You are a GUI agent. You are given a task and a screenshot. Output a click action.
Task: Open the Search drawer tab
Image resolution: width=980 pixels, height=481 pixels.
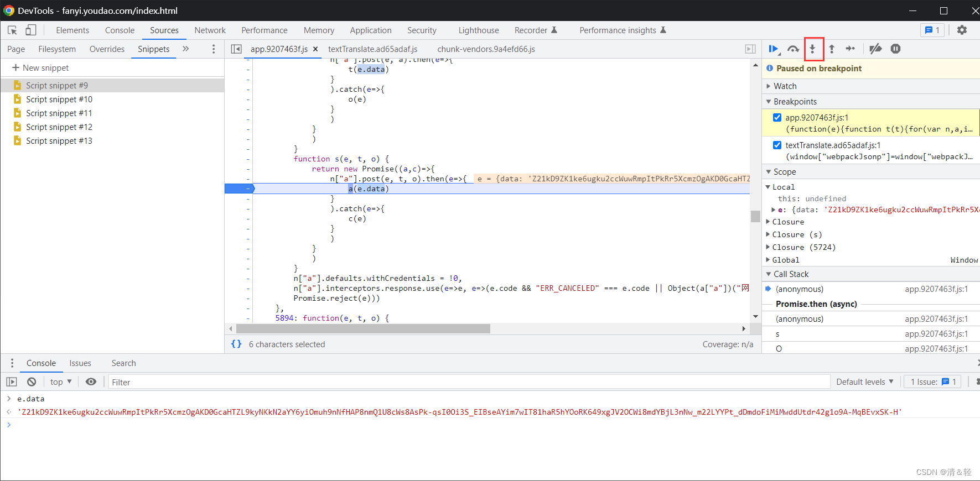123,363
